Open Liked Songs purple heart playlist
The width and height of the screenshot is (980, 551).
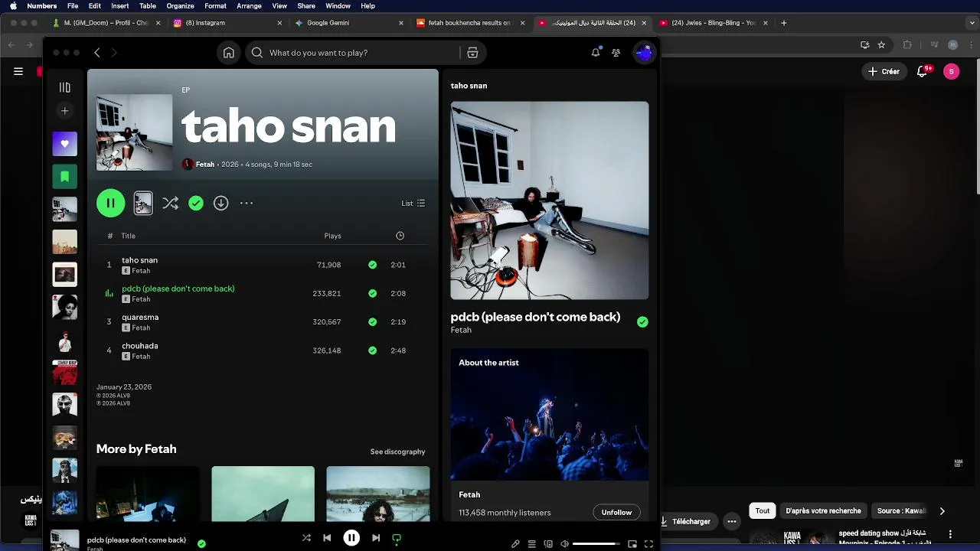tap(65, 144)
